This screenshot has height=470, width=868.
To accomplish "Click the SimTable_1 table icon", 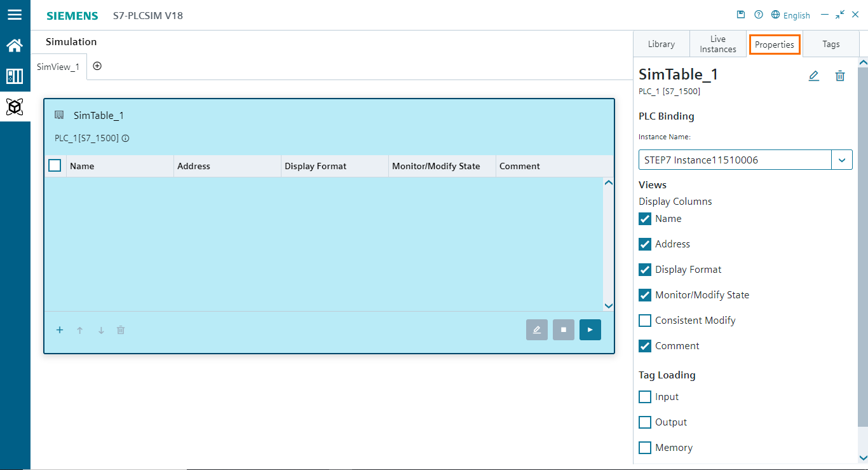I will (59, 115).
